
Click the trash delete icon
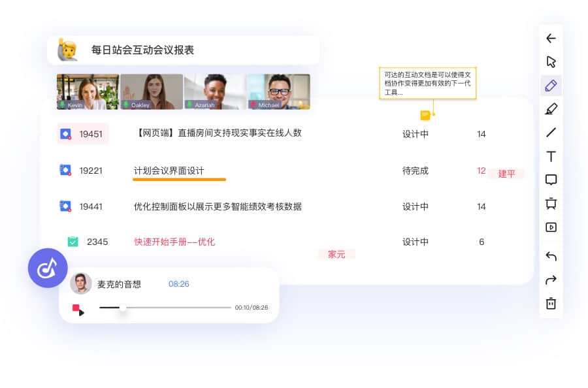point(551,303)
